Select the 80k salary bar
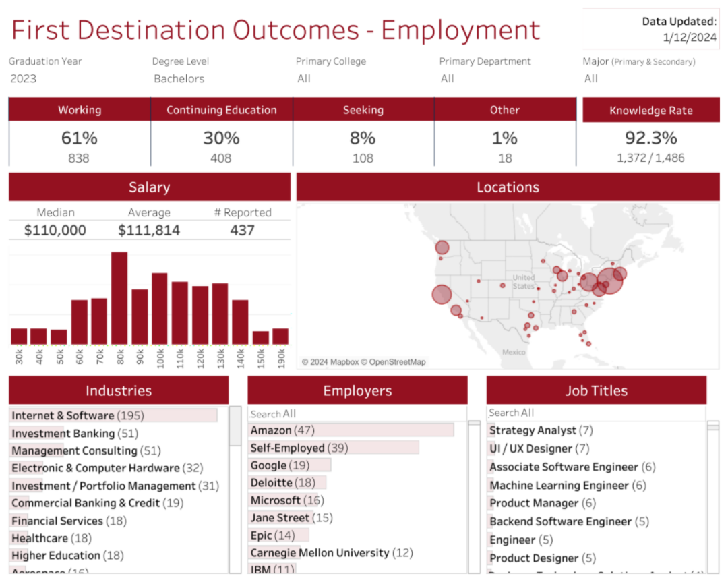The image size is (728, 582). click(x=119, y=298)
